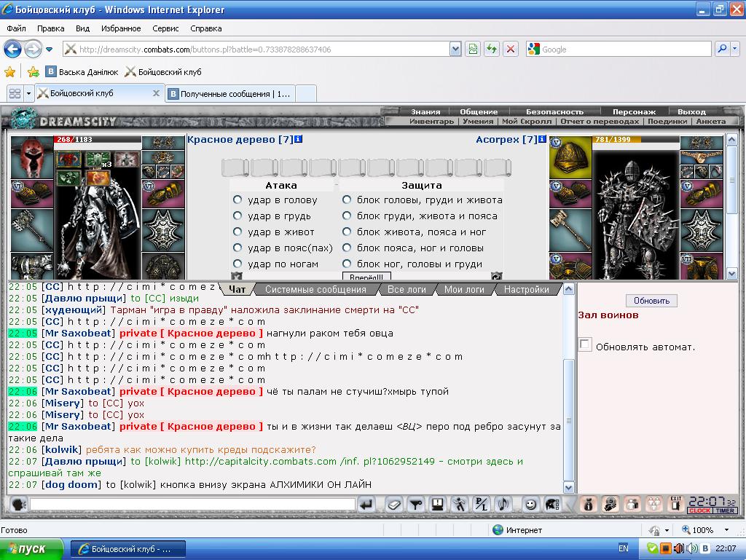
Task: Open the Сервис menu
Action: point(165,28)
